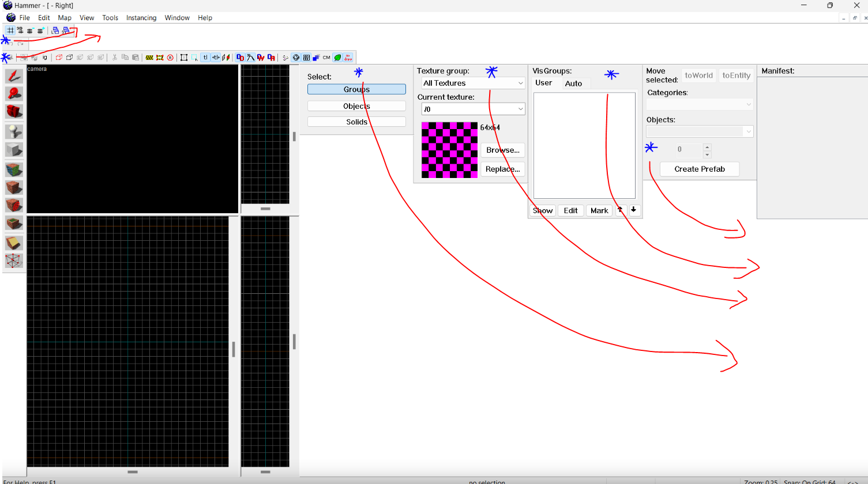Pick the Magnify tool

click(x=14, y=93)
